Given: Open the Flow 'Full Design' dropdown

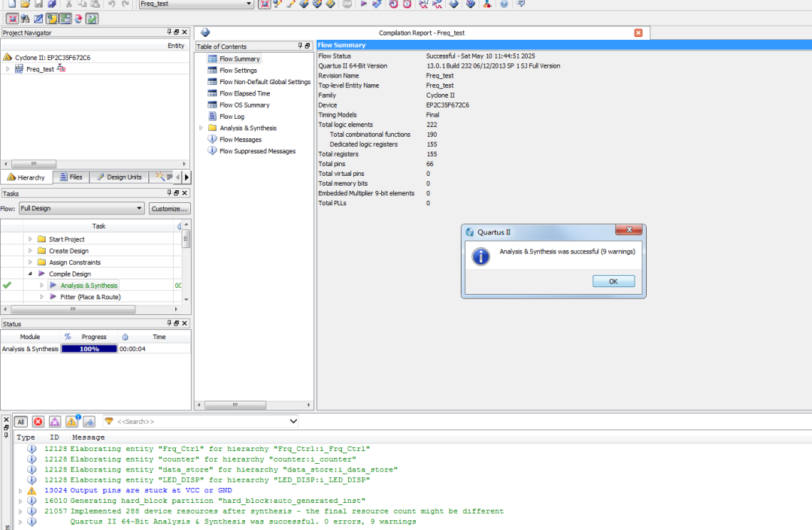Looking at the screenshot, I should [x=81, y=208].
